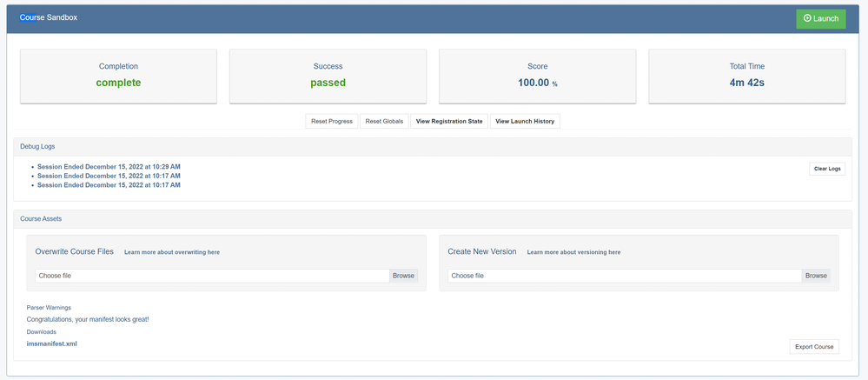Click the Course Sandbox title
868x380 pixels.
click(49, 17)
